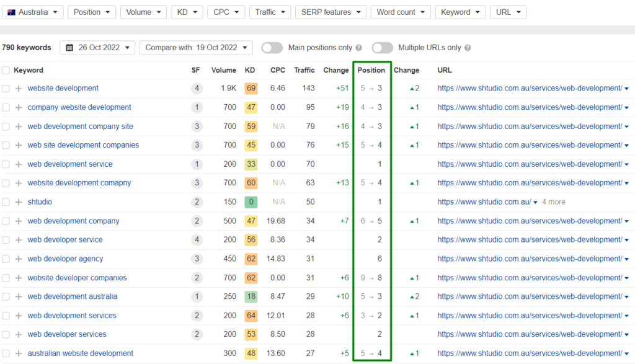Click plus icon next to 'web development australia'
Viewport: 635px width, 364px height.
coord(18,296)
